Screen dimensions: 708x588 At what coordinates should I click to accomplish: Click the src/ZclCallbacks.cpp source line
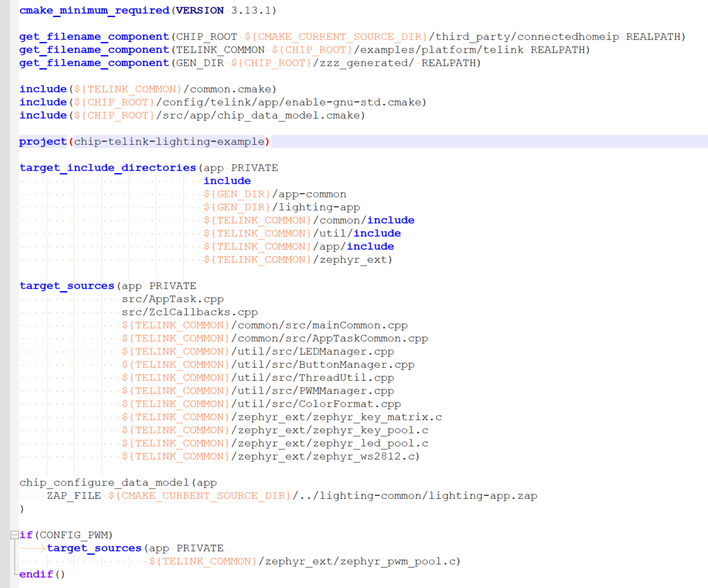coord(189,312)
